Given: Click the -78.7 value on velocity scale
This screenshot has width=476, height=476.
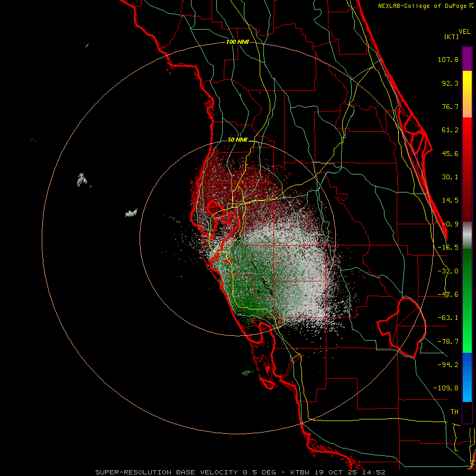Looking at the screenshot, I should tap(448, 342).
